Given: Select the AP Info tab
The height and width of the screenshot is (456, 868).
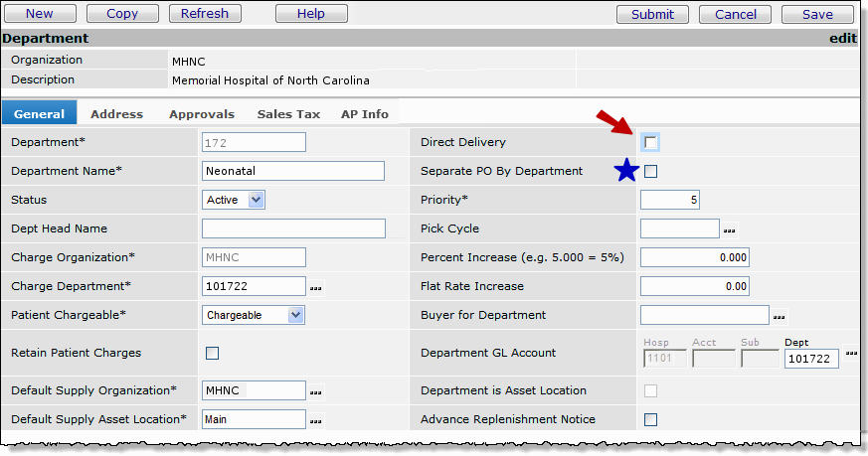Looking at the screenshot, I should point(365,114).
